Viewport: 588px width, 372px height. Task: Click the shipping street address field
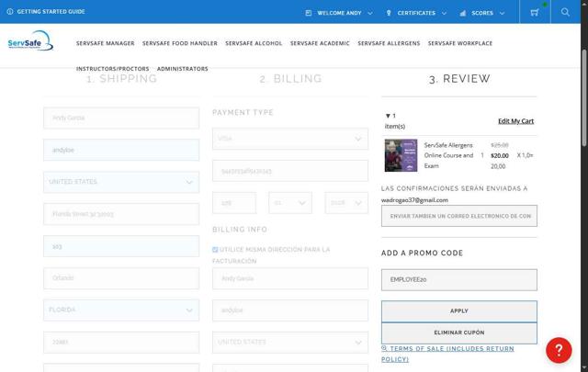[x=121, y=214]
